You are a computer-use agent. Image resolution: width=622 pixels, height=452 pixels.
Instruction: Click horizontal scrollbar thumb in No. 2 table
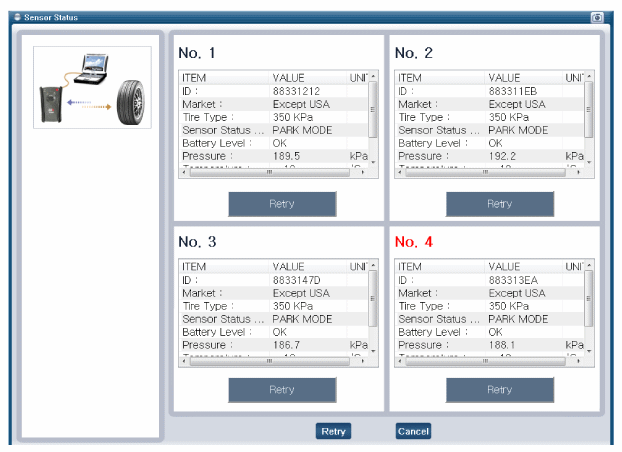(x=486, y=173)
